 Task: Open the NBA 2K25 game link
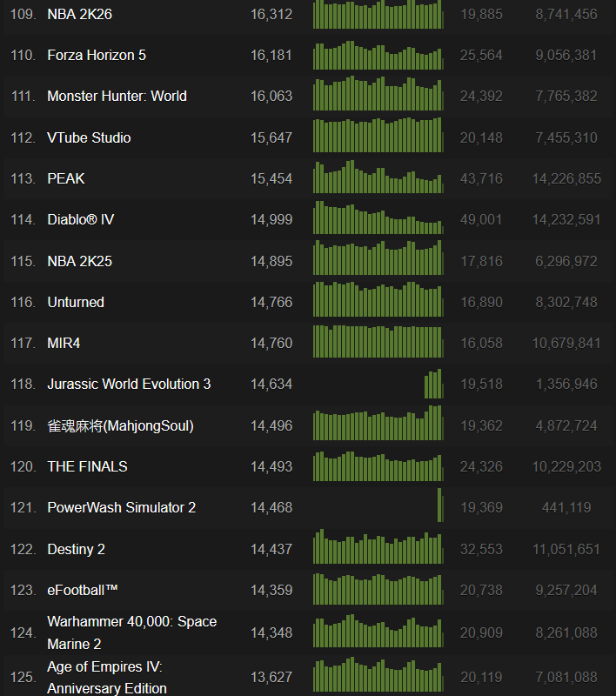click(x=79, y=261)
